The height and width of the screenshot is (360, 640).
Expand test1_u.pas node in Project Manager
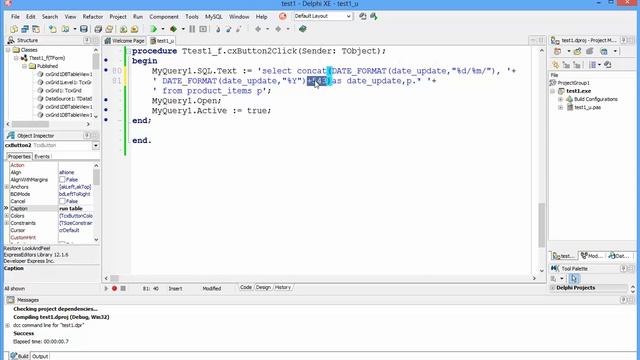(560, 107)
